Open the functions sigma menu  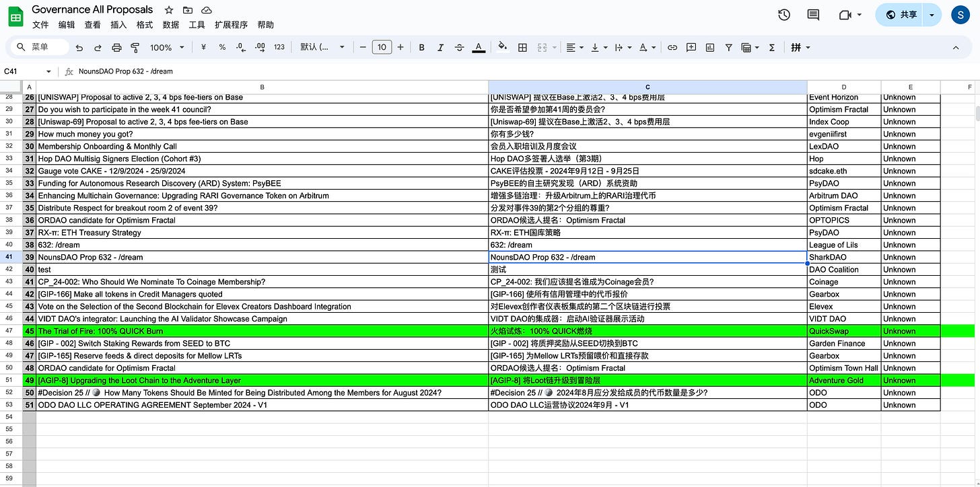(771, 47)
